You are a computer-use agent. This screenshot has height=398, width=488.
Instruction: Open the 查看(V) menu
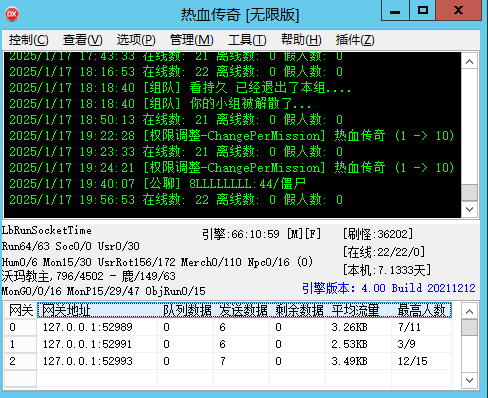point(83,40)
